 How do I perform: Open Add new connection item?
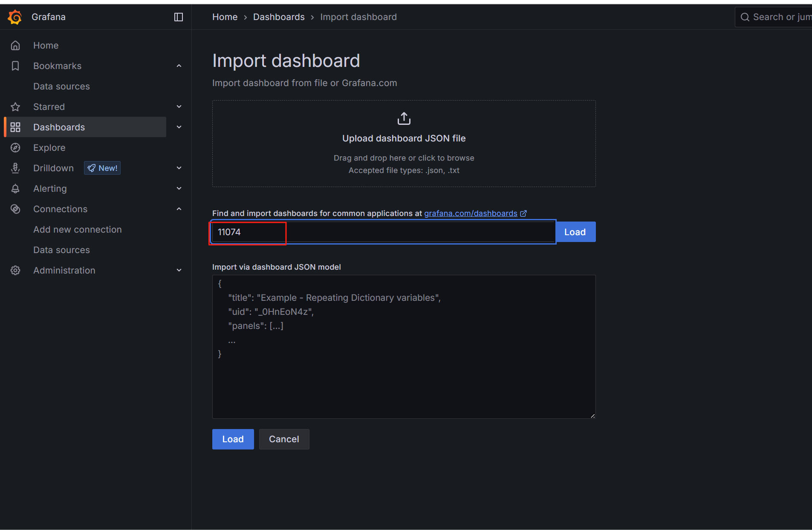click(78, 229)
